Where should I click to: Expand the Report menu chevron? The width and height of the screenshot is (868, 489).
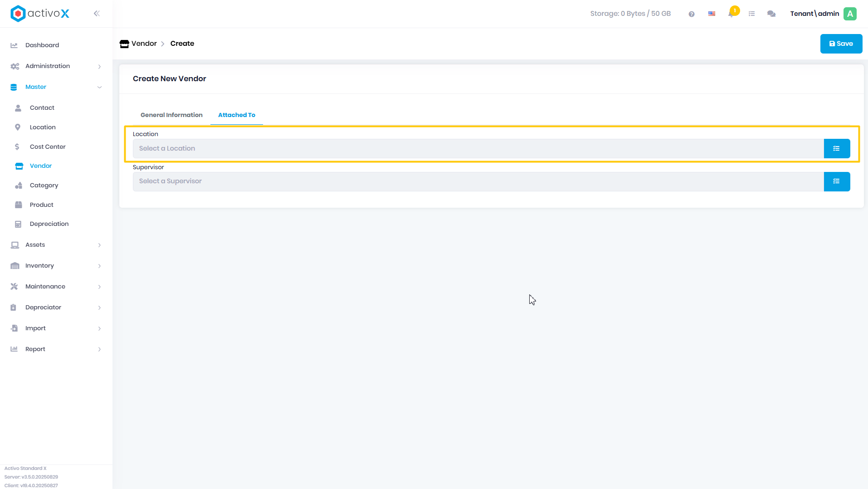pos(99,350)
